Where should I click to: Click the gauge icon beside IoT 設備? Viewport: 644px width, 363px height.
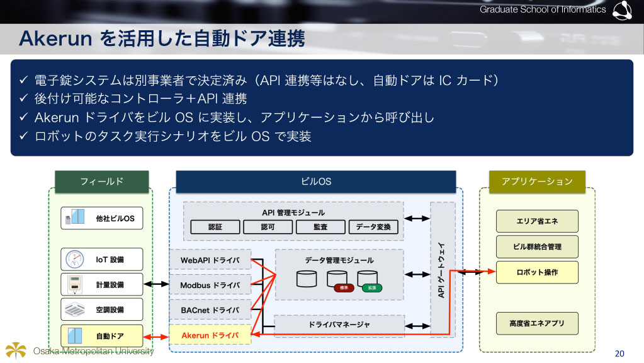pyautogui.click(x=75, y=260)
